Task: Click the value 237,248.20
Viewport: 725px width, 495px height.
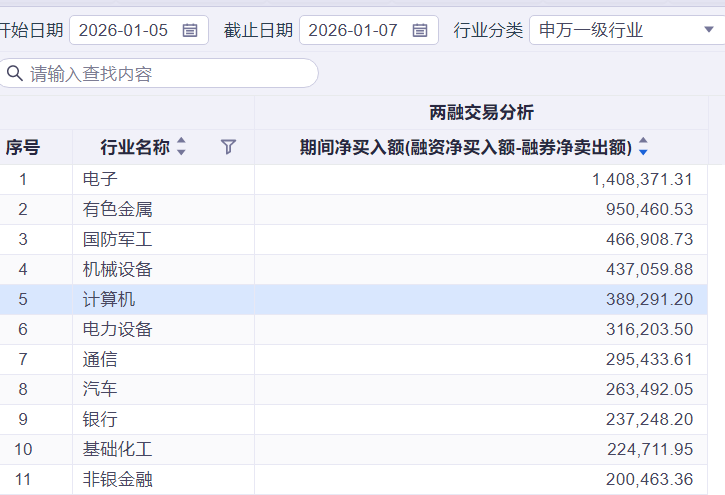Action: [649, 420]
